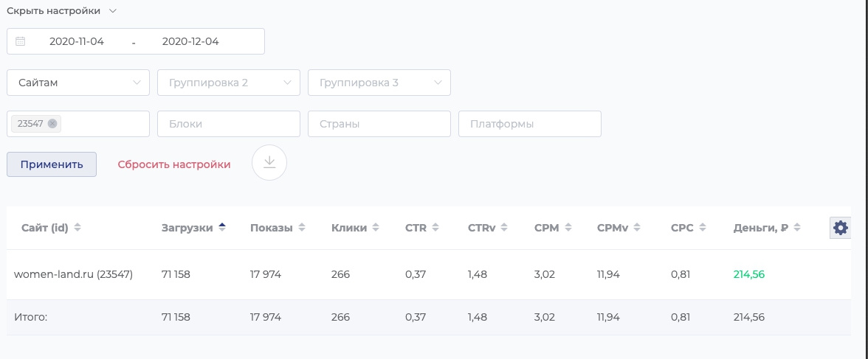Image resolution: width=868 pixels, height=359 pixels.
Task: Open the Сайтам grouping dropdown
Action: coord(78,83)
